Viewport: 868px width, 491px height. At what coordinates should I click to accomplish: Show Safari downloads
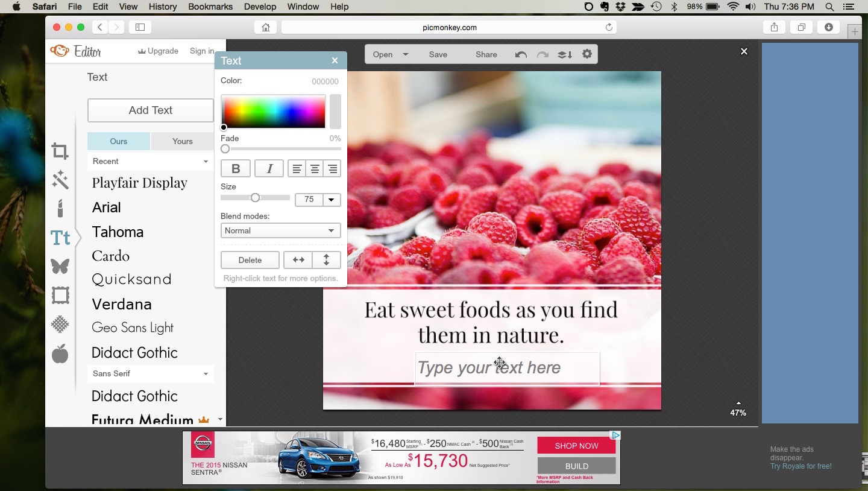coord(828,27)
